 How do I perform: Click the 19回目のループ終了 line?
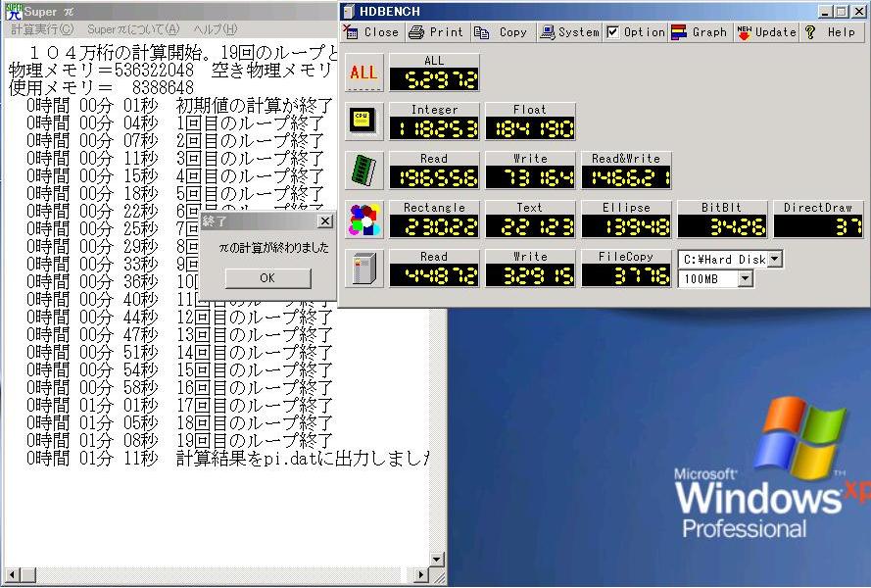[x=180, y=441]
